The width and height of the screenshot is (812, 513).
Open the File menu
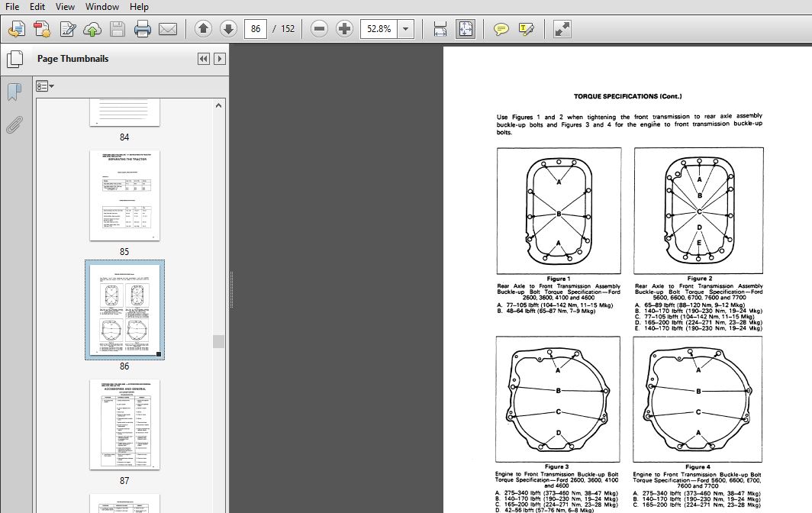12,7
